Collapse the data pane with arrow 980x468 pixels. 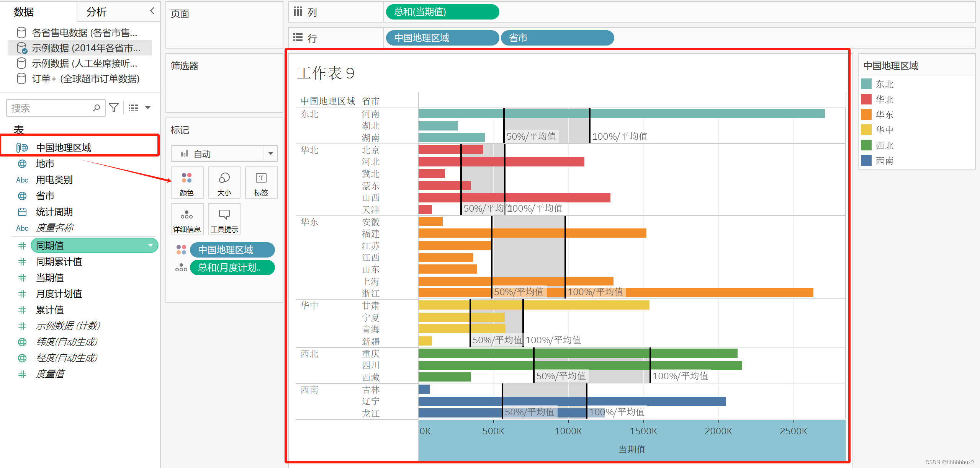point(152,11)
